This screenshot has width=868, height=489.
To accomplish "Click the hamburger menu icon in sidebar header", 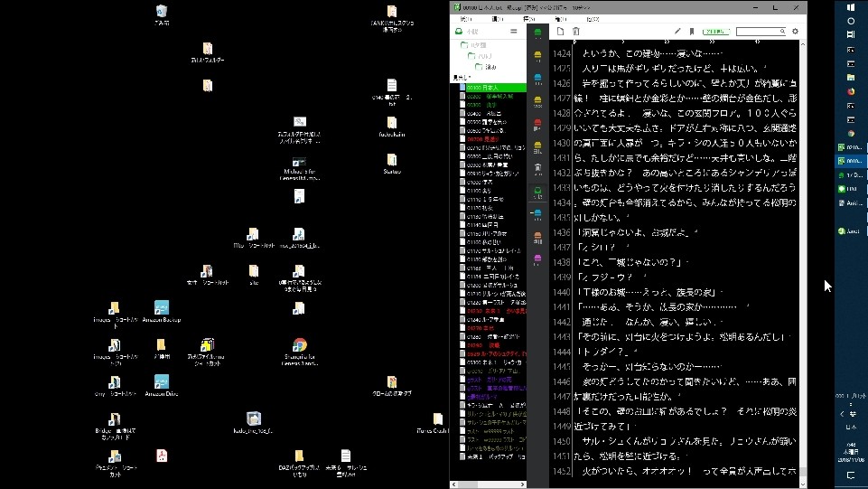I will click(x=514, y=32).
